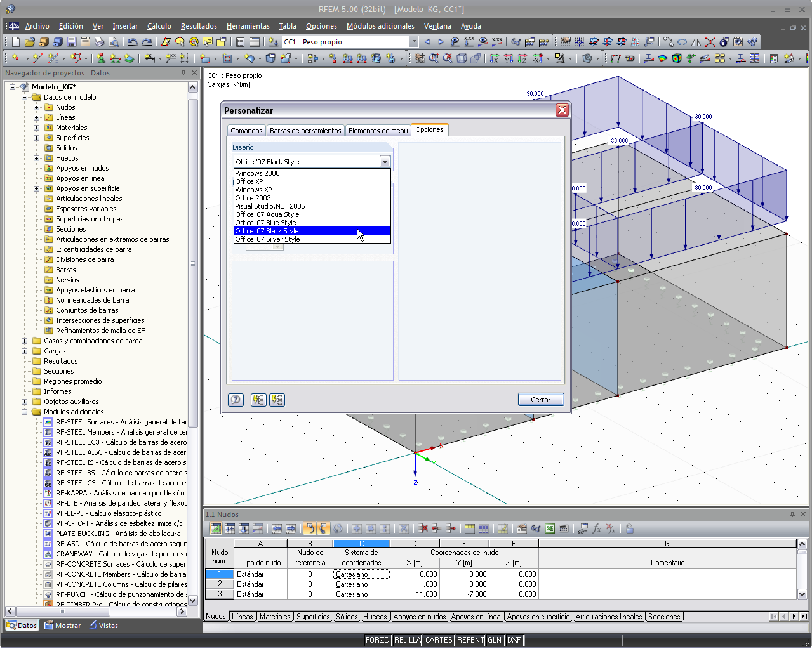Click the View in X direction icon

pos(494,58)
